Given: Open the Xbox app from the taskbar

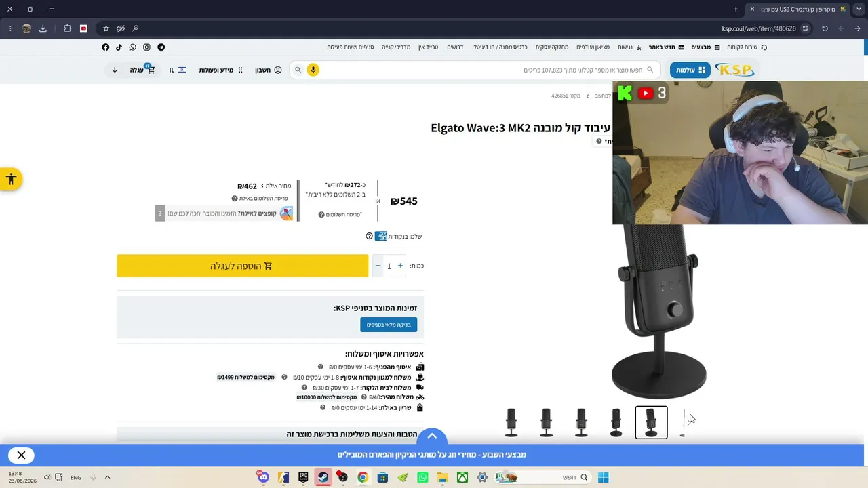Looking at the screenshot, I should [462, 477].
